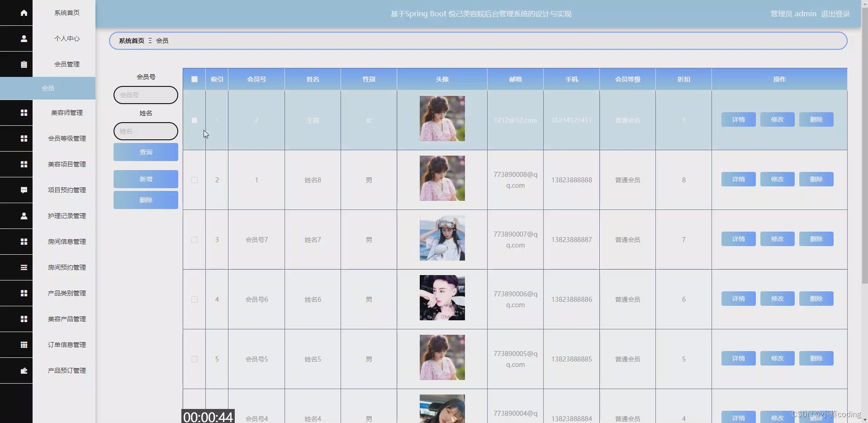
Task: Open avatar thumbnail in 姓名6 row
Action: coord(442,298)
